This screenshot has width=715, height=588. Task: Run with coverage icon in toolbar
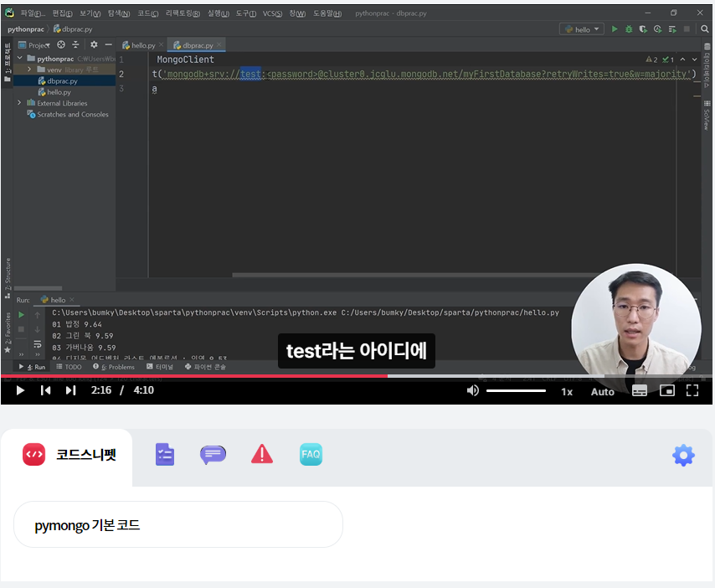coord(643,29)
